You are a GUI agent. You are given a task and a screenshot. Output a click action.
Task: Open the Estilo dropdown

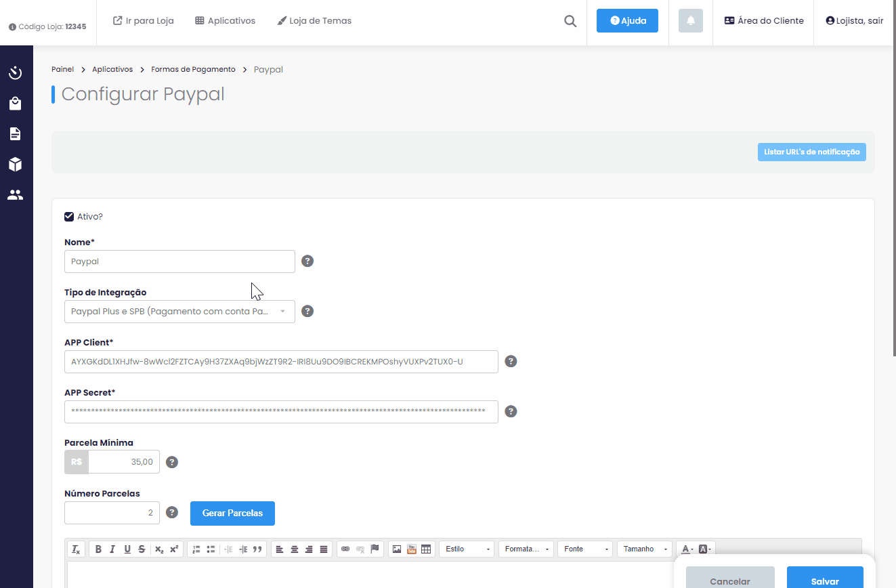(x=467, y=549)
